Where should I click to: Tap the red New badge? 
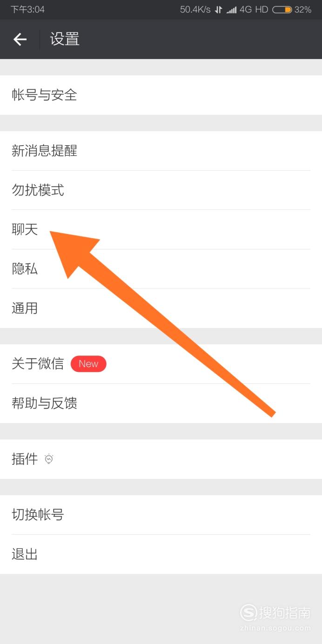click(88, 364)
